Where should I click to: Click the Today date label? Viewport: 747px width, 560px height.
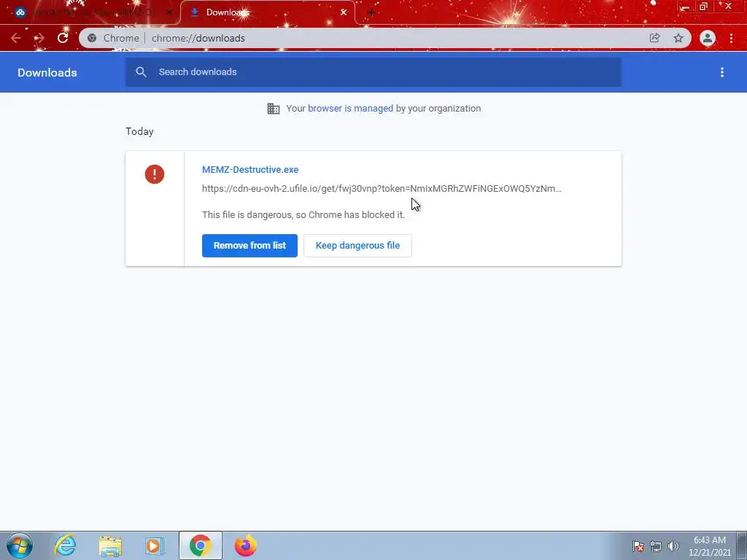pos(139,131)
